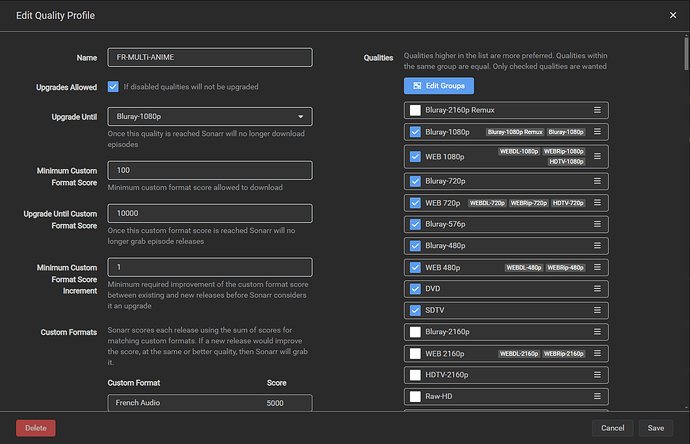
Task: Disable the Upgrades Allowed checkbox
Action: pyautogui.click(x=113, y=87)
